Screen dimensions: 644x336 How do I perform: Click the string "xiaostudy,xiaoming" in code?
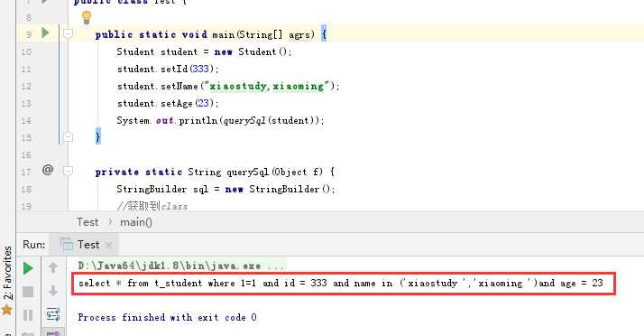coord(267,86)
